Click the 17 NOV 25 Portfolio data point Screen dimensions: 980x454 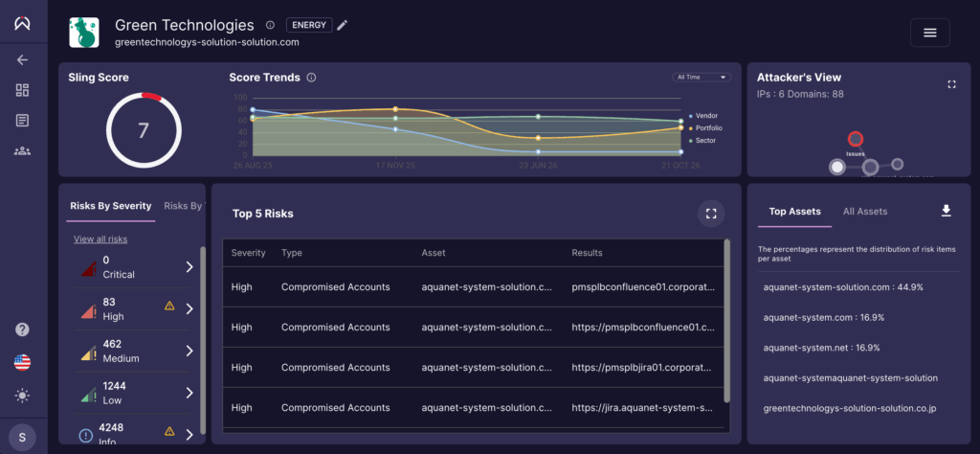point(395,109)
